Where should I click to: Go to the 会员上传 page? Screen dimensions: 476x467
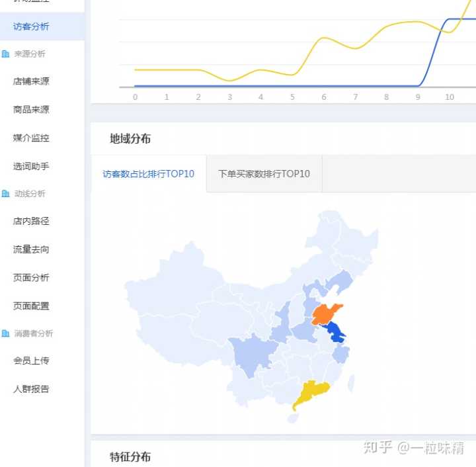[31, 361]
